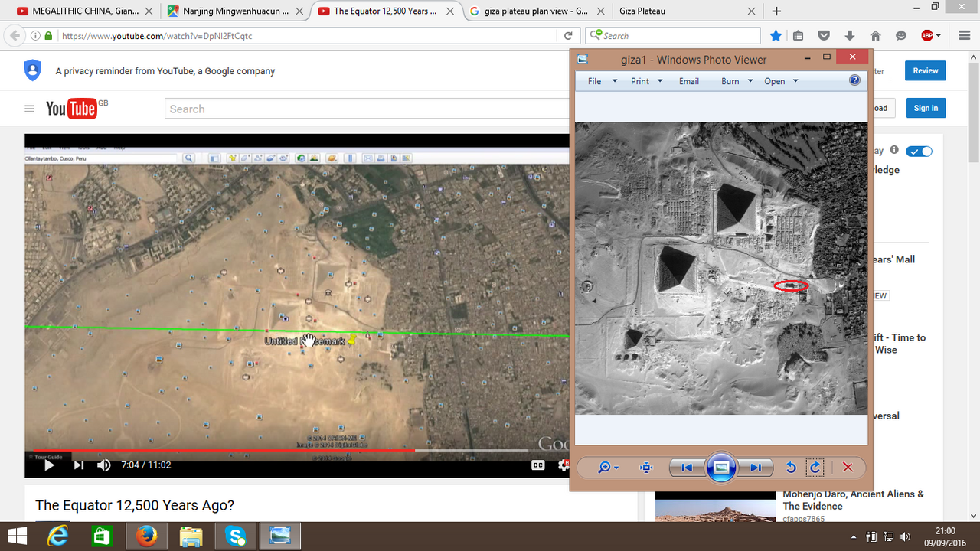Delete the giza1 photo with red X
This screenshot has height=551, width=980.
click(848, 468)
